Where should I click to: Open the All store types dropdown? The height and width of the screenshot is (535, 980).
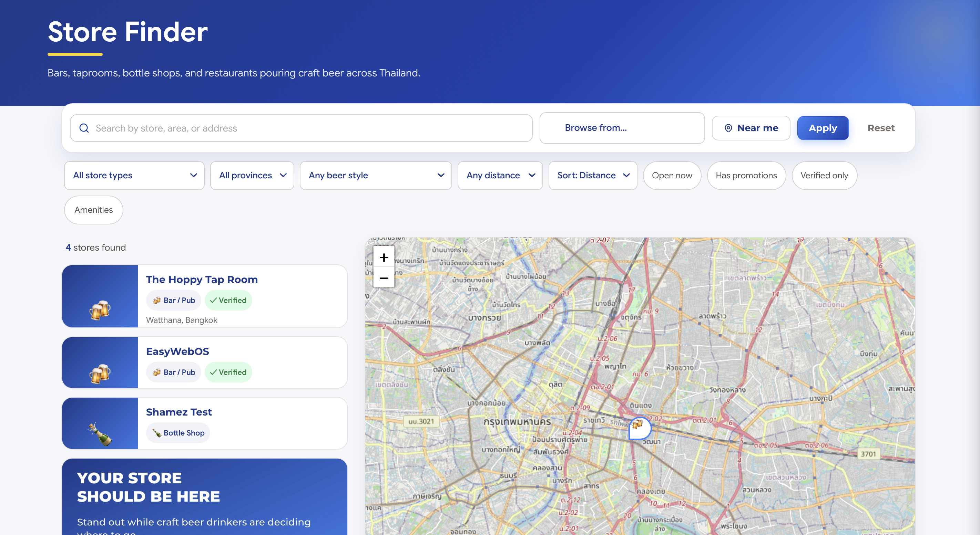point(134,175)
